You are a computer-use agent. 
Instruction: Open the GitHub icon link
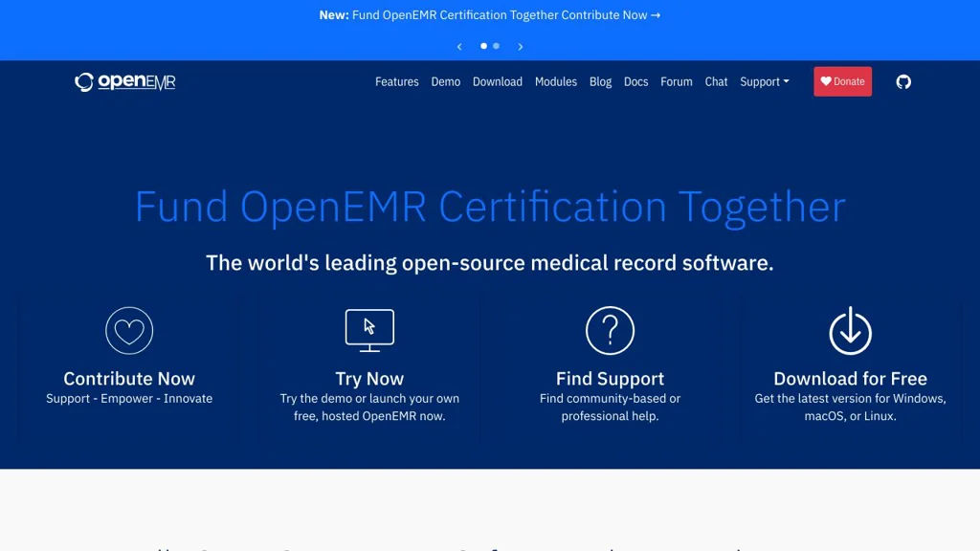click(903, 82)
